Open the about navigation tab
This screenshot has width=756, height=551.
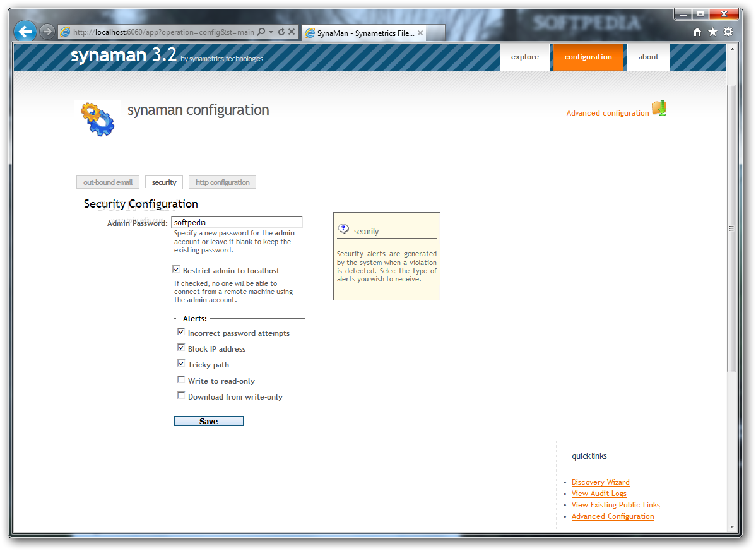[x=648, y=57]
